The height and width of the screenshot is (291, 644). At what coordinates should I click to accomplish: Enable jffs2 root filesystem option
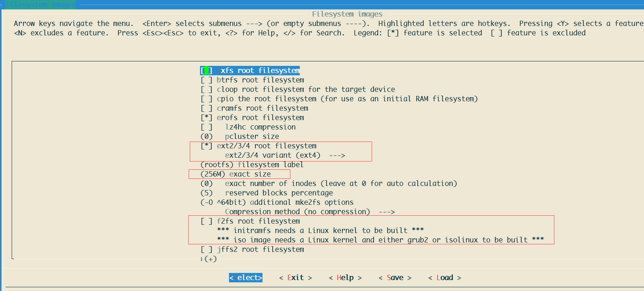tap(206, 249)
